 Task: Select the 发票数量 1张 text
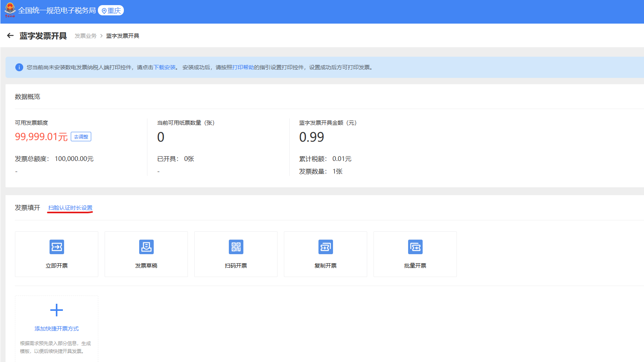[x=321, y=171]
